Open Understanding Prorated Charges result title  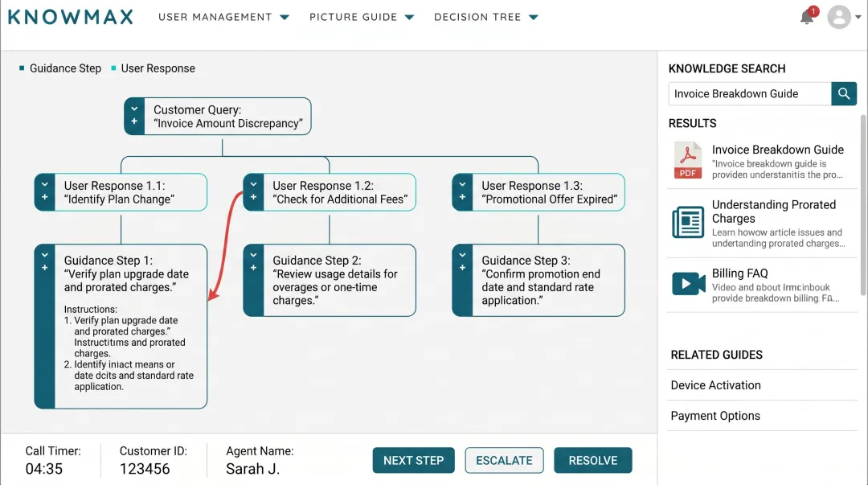coord(774,212)
